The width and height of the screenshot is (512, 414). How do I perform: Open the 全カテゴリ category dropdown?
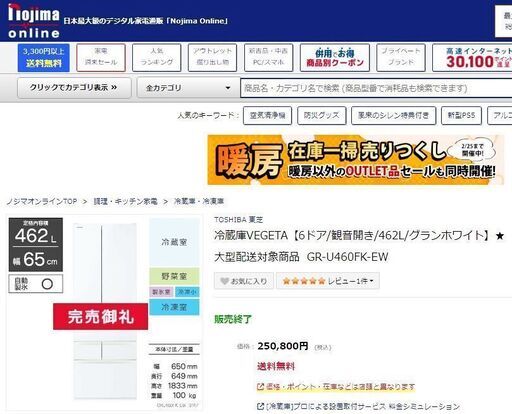point(188,88)
